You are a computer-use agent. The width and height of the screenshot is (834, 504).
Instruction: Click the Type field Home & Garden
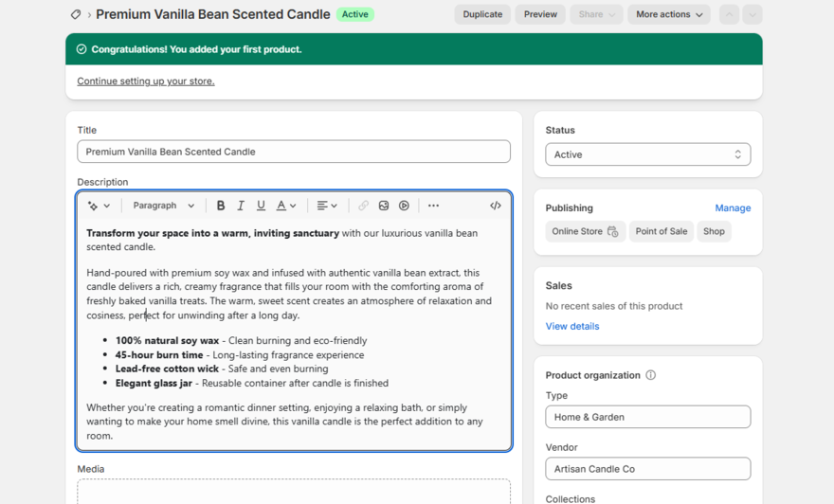tap(648, 418)
